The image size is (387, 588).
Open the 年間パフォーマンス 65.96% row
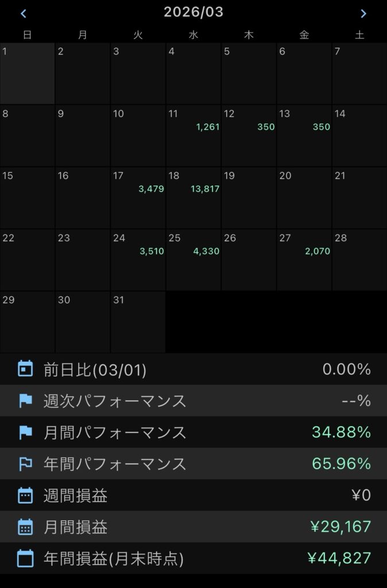click(193, 464)
